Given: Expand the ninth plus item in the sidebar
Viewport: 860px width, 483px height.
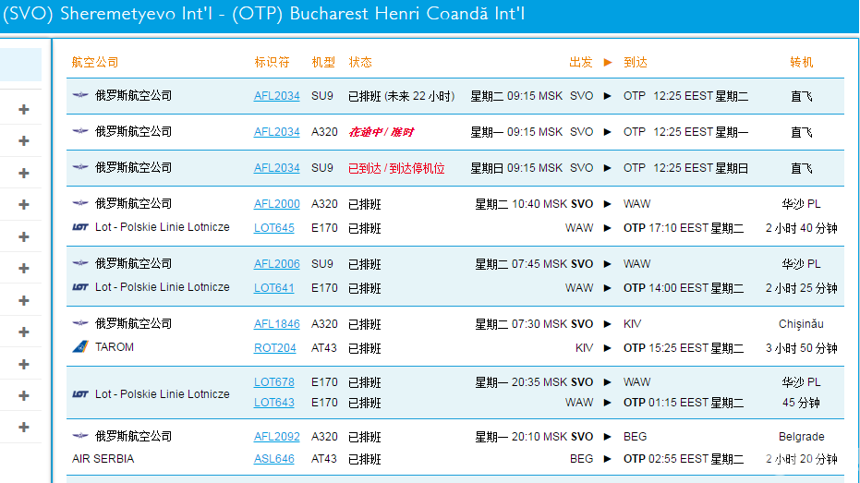Looking at the screenshot, I should click(x=24, y=364).
